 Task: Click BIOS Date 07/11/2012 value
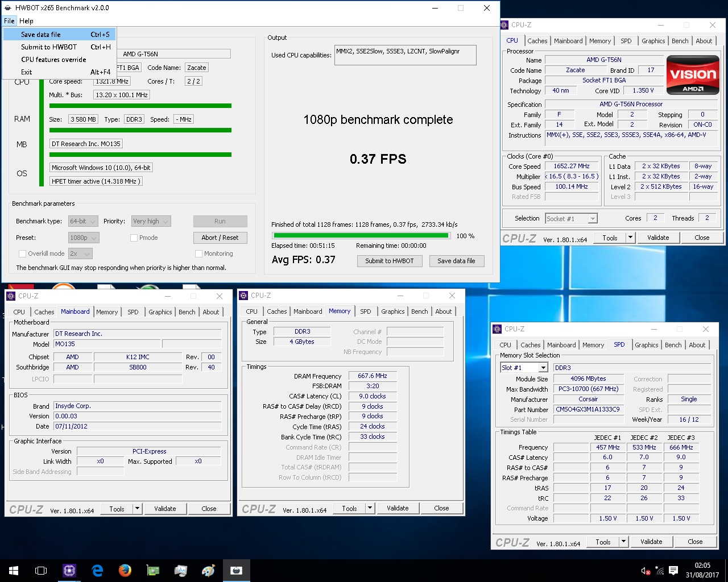[137, 426]
